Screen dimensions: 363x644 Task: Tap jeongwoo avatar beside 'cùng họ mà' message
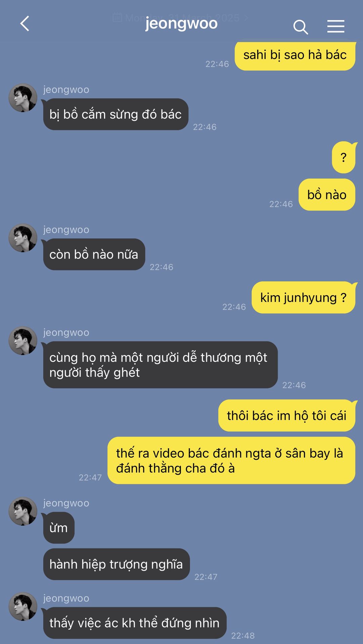pos(23,341)
